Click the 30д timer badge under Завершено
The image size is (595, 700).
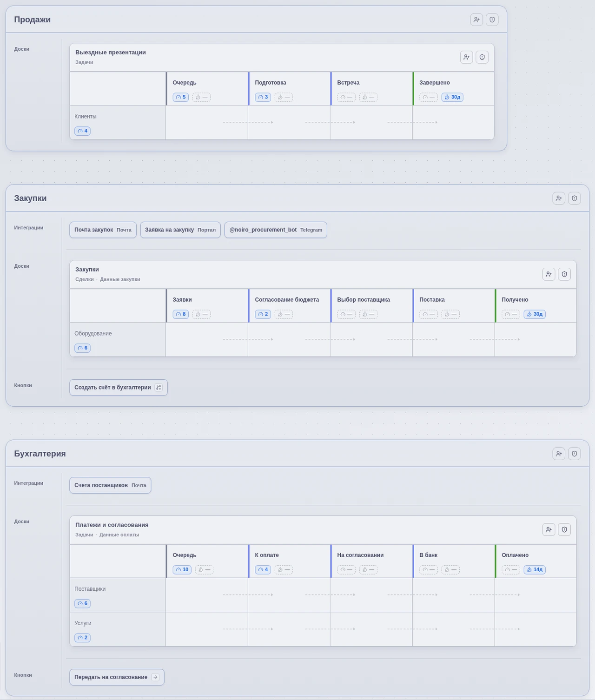tap(452, 97)
